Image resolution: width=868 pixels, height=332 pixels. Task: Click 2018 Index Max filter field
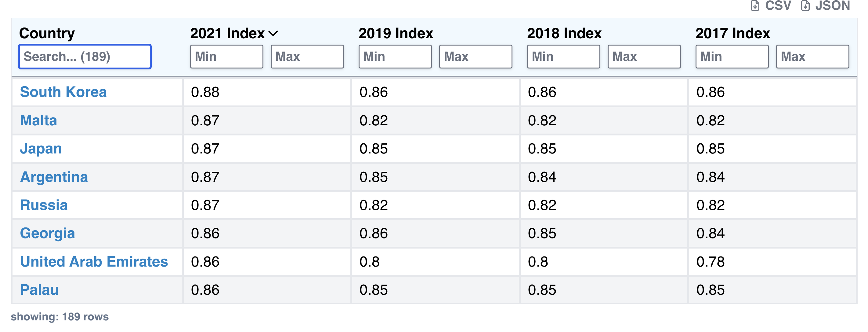pyautogui.click(x=644, y=56)
